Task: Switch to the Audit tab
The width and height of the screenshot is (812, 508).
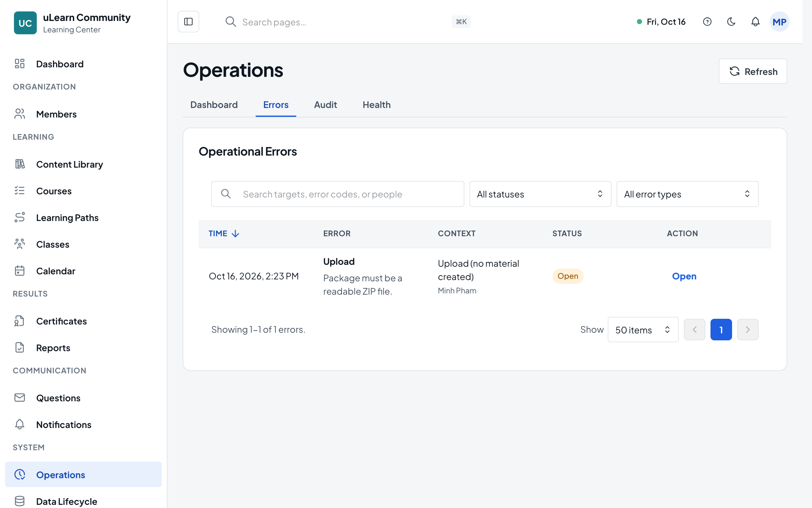Action: click(x=325, y=105)
